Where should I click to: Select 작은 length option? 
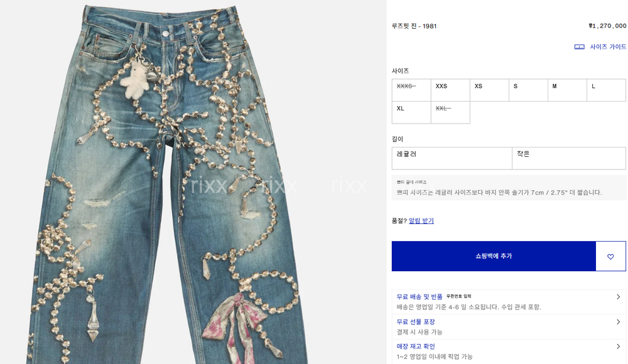click(x=569, y=158)
